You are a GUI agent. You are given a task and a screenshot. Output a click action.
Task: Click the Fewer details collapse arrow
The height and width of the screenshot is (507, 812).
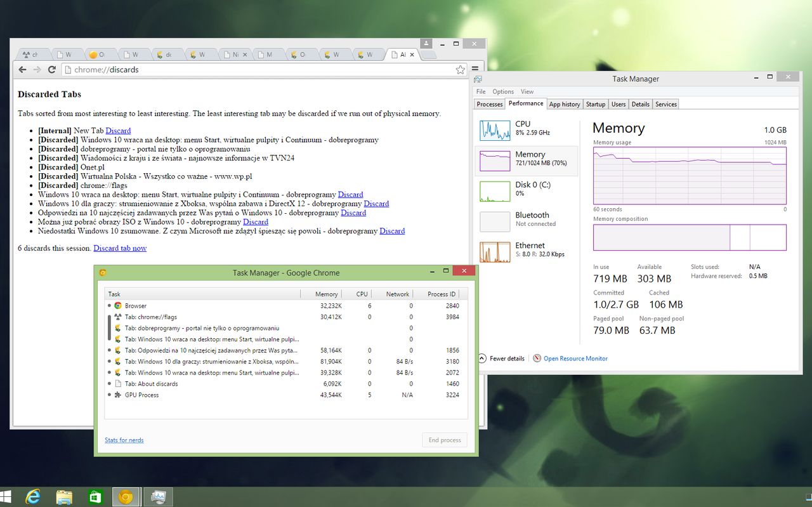482,359
